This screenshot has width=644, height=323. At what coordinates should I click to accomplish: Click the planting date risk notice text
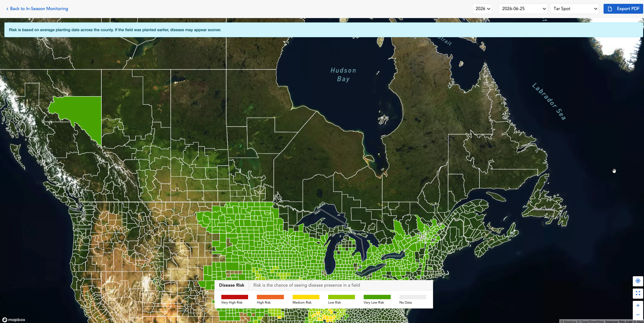pyautogui.click(x=115, y=30)
